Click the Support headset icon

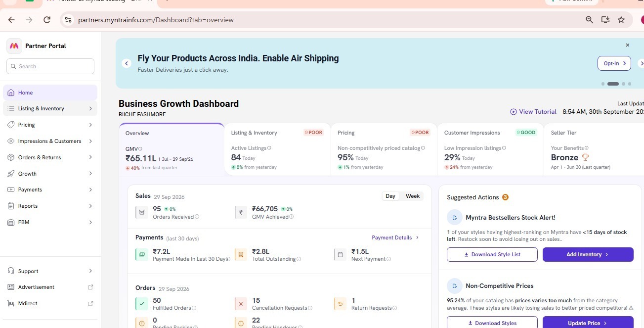click(11, 271)
